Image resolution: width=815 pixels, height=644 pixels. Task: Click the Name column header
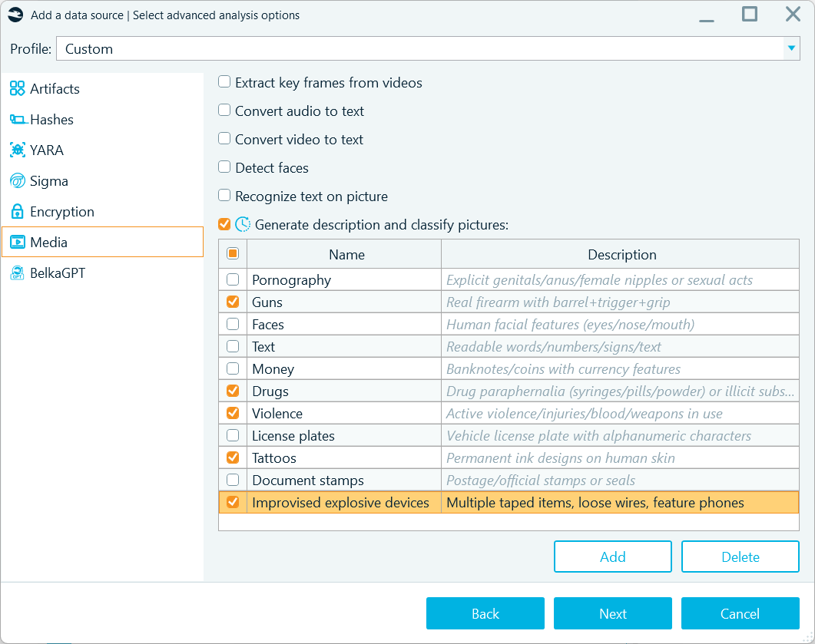click(346, 255)
